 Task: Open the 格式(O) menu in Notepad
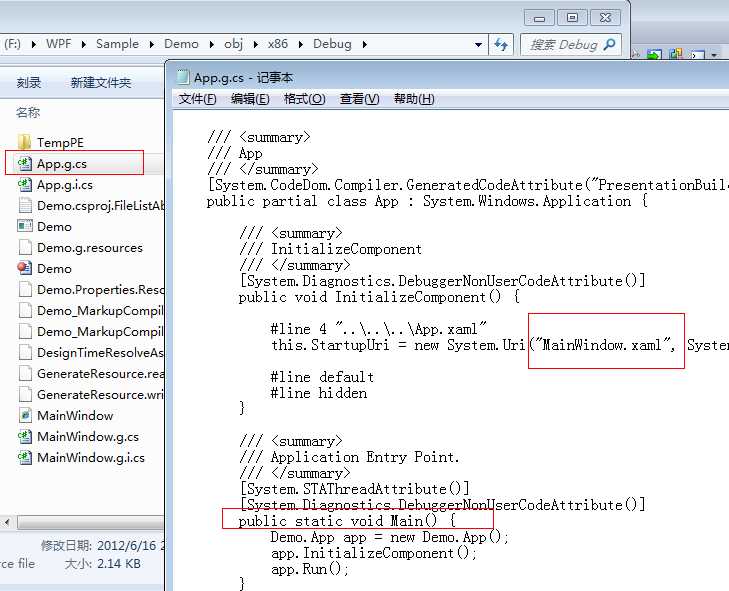point(305,99)
